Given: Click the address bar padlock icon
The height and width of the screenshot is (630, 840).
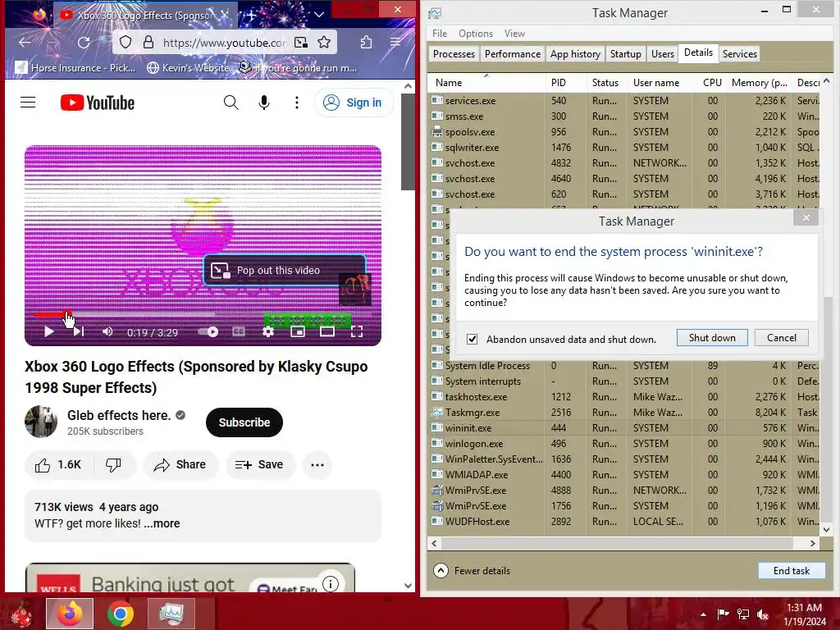Looking at the screenshot, I should (148, 43).
